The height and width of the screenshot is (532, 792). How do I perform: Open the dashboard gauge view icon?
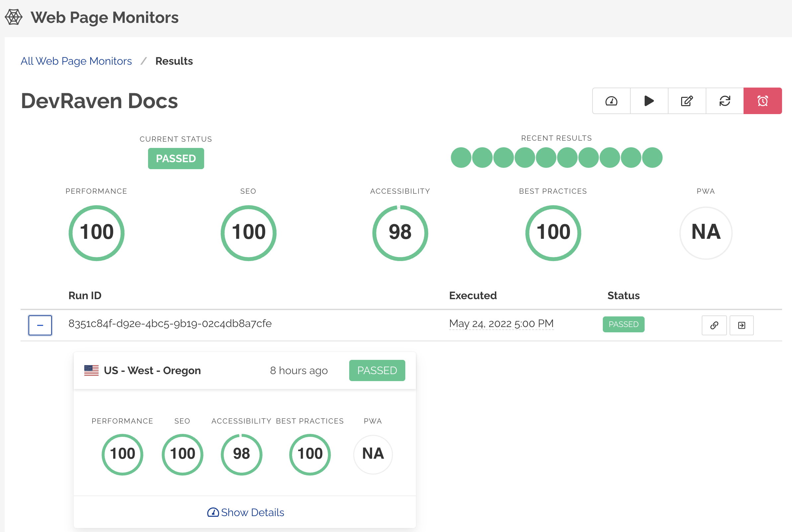611,101
